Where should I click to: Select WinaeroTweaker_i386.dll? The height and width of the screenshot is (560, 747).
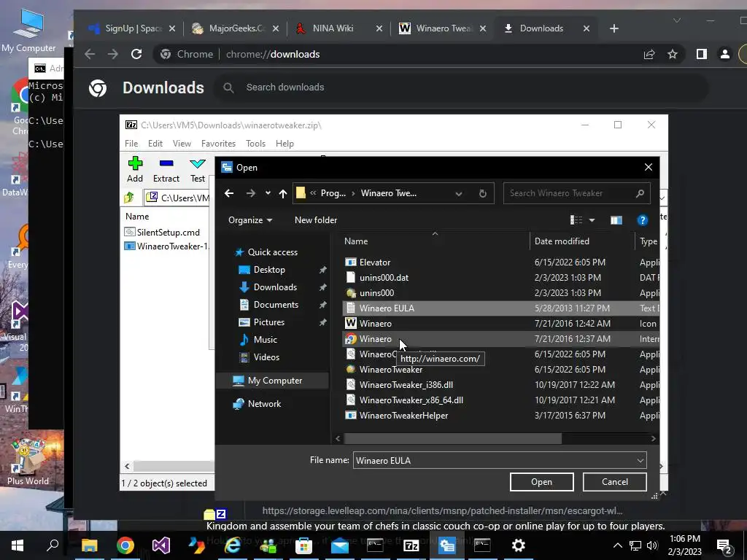(406, 385)
